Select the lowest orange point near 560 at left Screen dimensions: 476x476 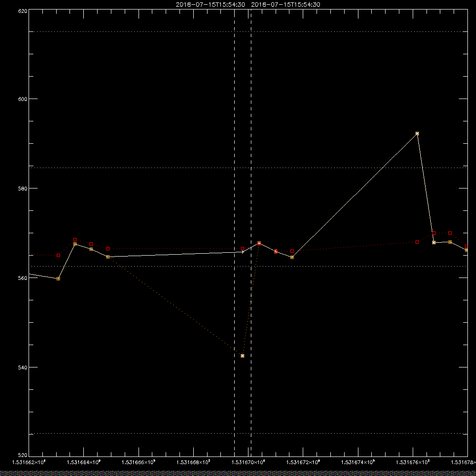pos(58,278)
